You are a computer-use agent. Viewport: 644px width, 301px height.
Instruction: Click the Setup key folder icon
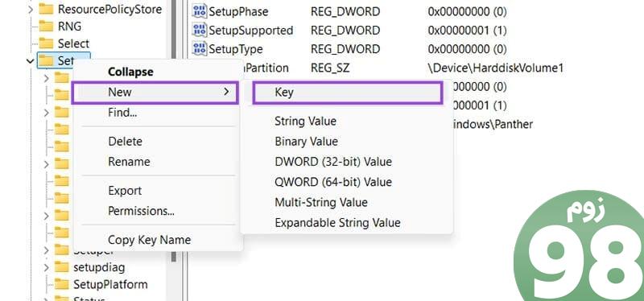tap(47, 61)
